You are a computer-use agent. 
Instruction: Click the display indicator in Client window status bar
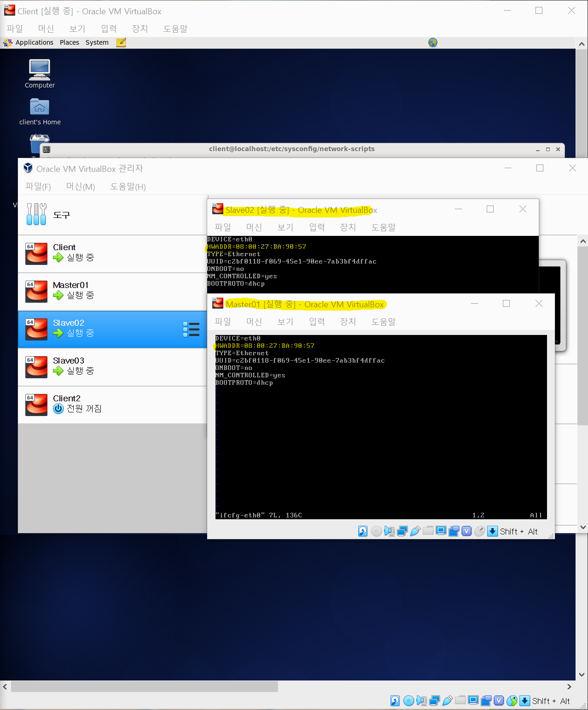point(473,700)
